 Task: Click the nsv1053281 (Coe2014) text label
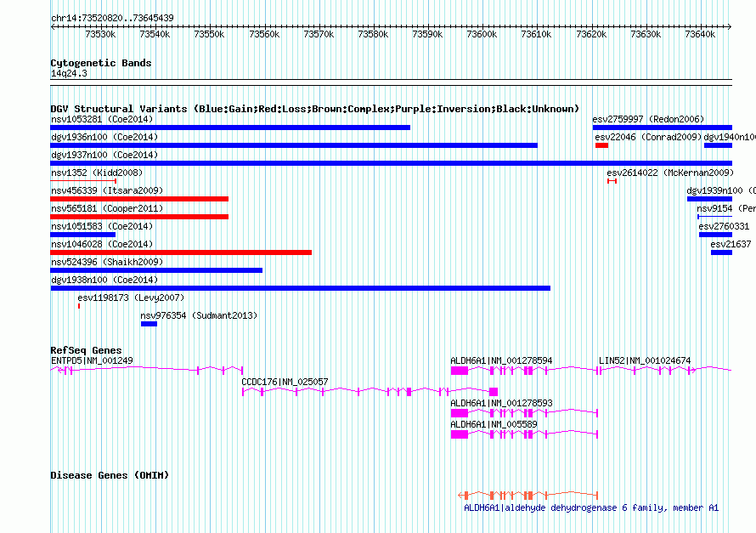[x=102, y=120]
